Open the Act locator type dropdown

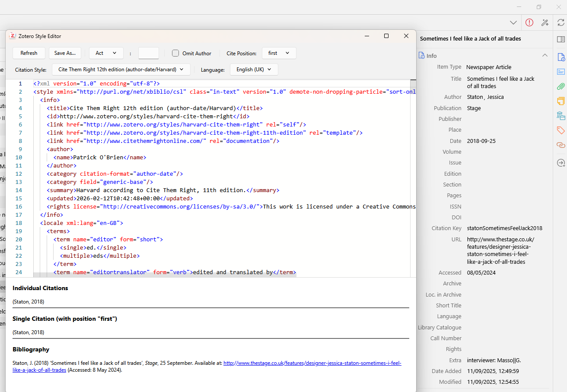106,53
